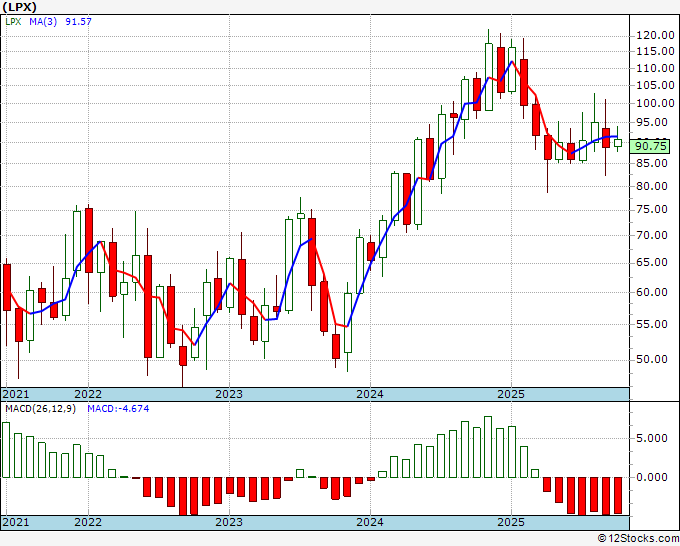Click the MACD(26,12,9) indicator label
Image resolution: width=680 pixels, height=546 pixels.
pyautogui.click(x=40, y=409)
